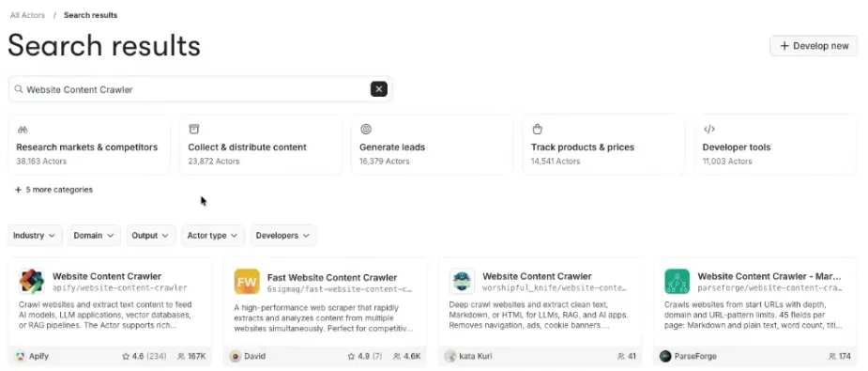
Task: Click 14,541 Actors count
Action: [556, 162]
